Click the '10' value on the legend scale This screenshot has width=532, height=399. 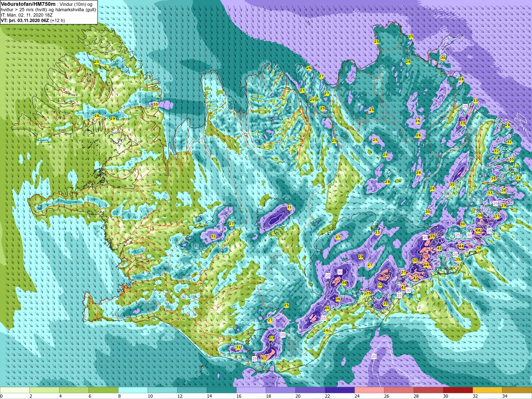click(x=150, y=396)
